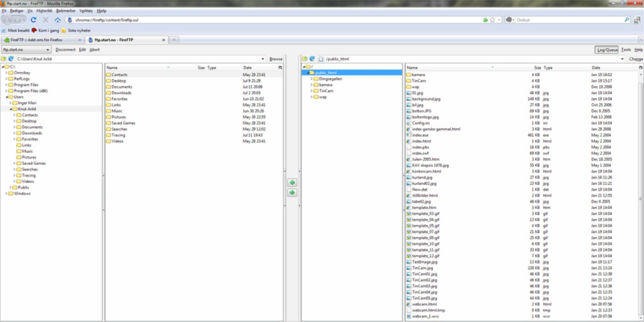Collapse the Users folder in local tree
Viewport: 644px width, 322px height.
(6, 97)
